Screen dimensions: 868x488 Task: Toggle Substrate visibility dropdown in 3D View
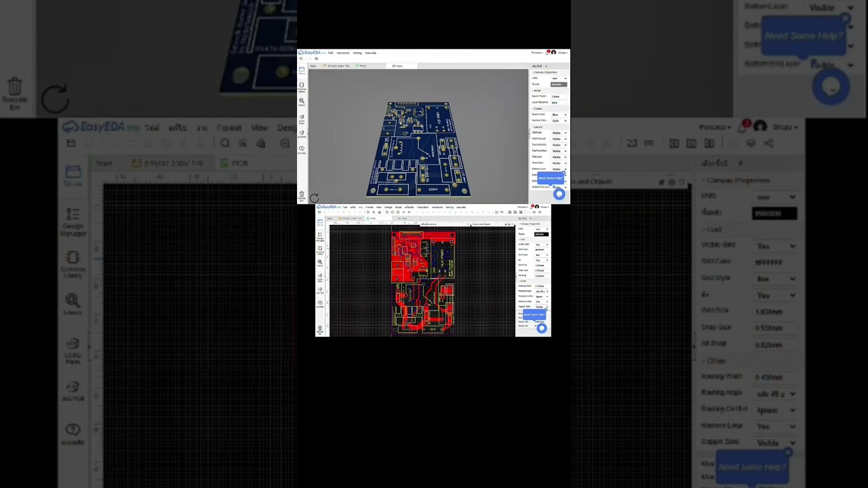[x=559, y=163]
